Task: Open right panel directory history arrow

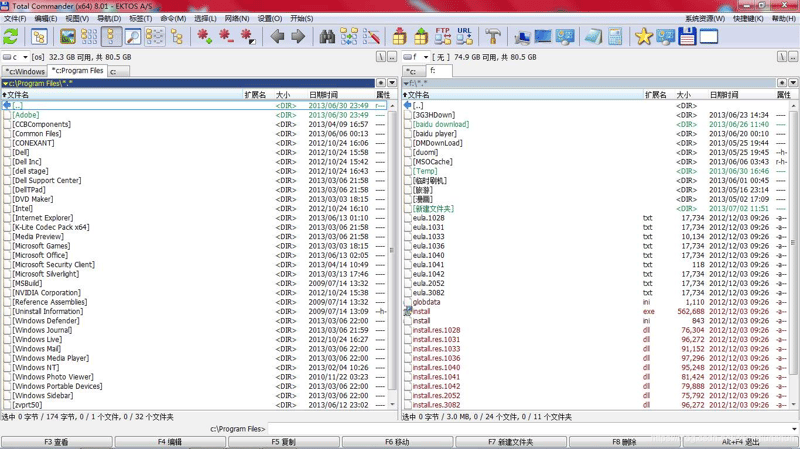Action: coord(793,83)
